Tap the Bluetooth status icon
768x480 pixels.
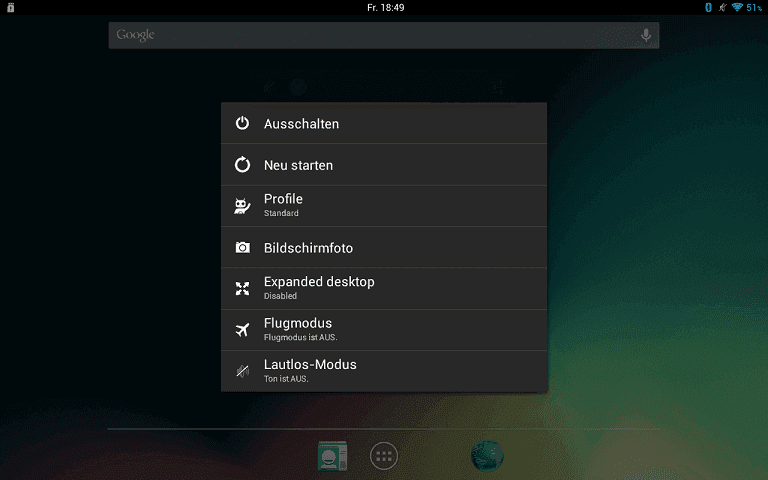[x=708, y=7]
